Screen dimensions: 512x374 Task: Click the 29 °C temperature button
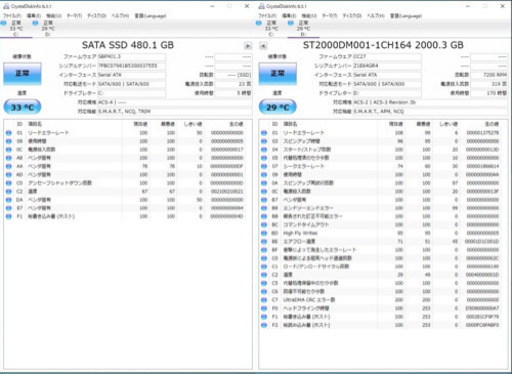click(x=278, y=107)
